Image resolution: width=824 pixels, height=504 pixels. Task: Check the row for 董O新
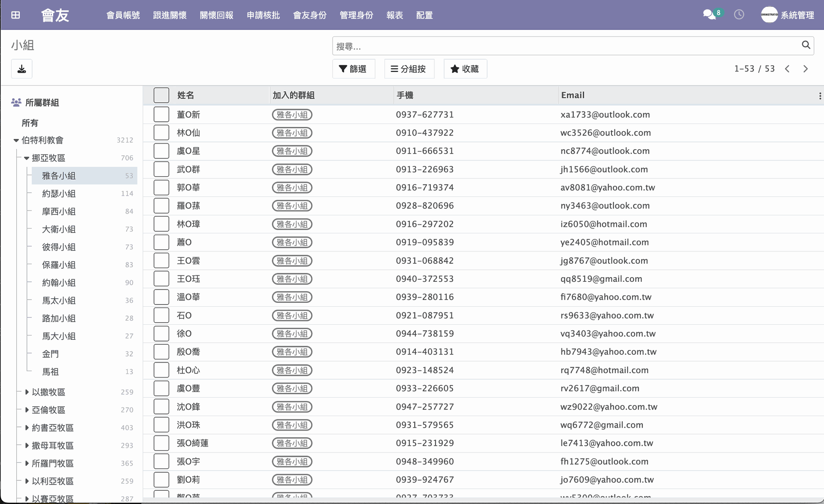click(161, 115)
